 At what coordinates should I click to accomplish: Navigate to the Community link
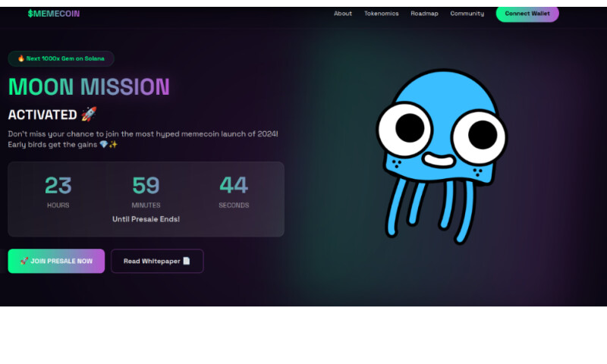(467, 14)
